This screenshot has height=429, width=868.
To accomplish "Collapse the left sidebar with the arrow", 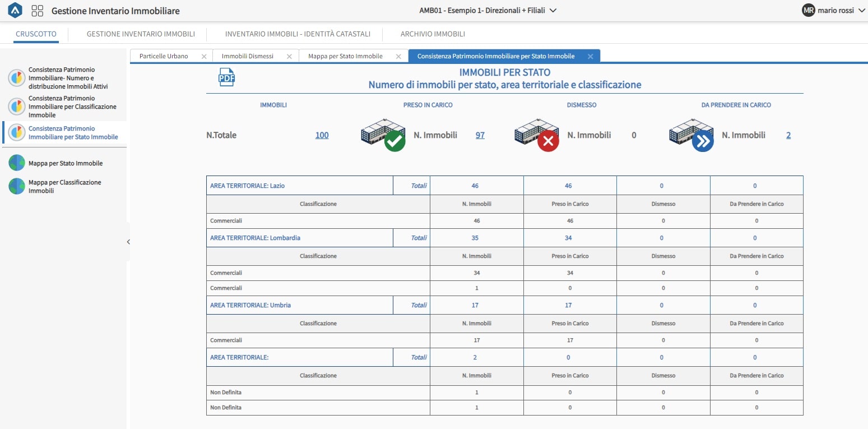I will click(128, 242).
